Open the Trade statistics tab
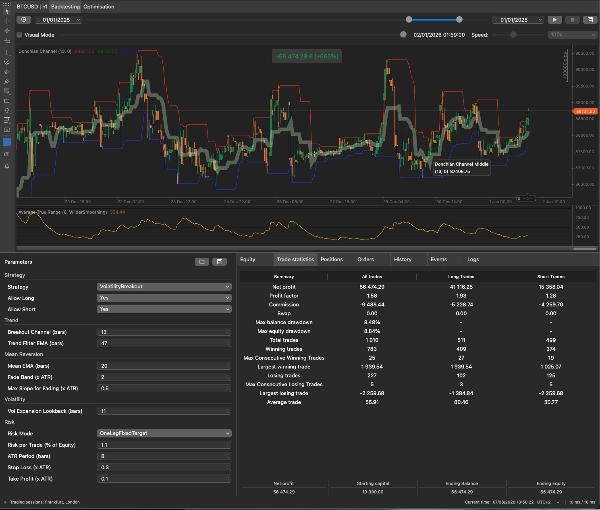The height and width of the screenshot is (510, 600). click(295, 259)
